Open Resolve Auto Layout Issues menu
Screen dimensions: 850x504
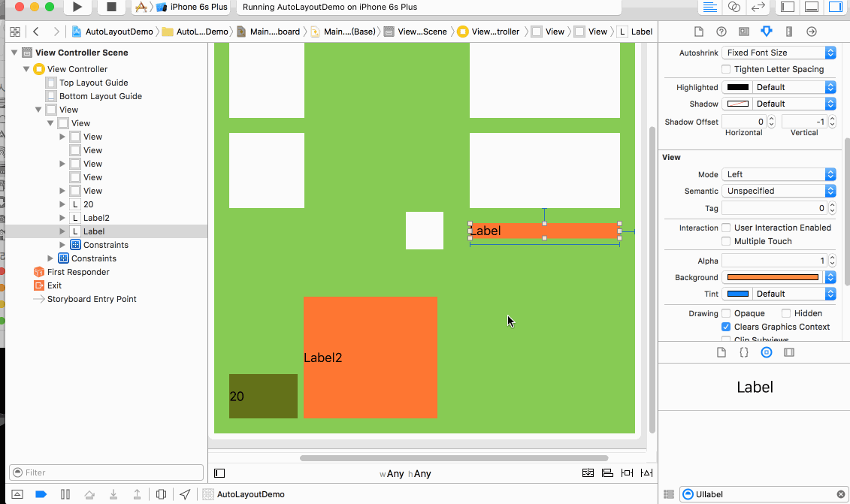coord(646,473)
